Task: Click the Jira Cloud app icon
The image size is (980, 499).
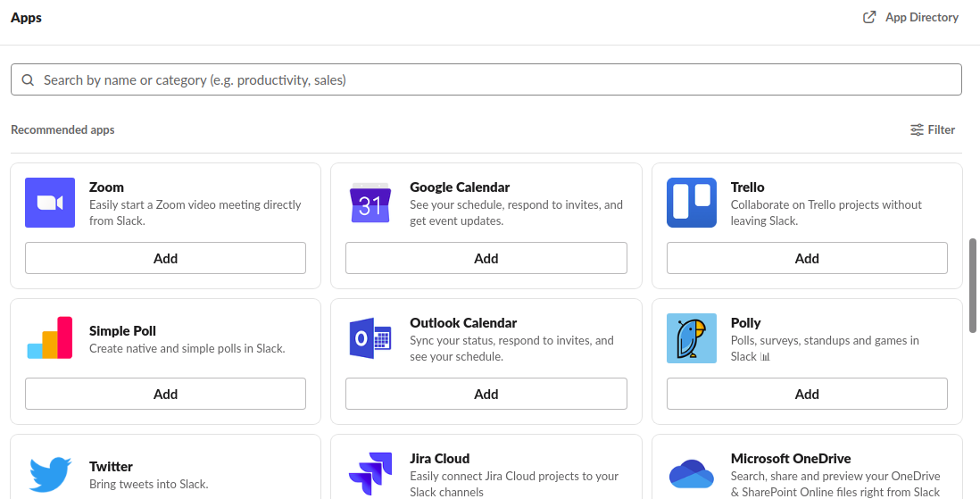Action: (370, 474)
